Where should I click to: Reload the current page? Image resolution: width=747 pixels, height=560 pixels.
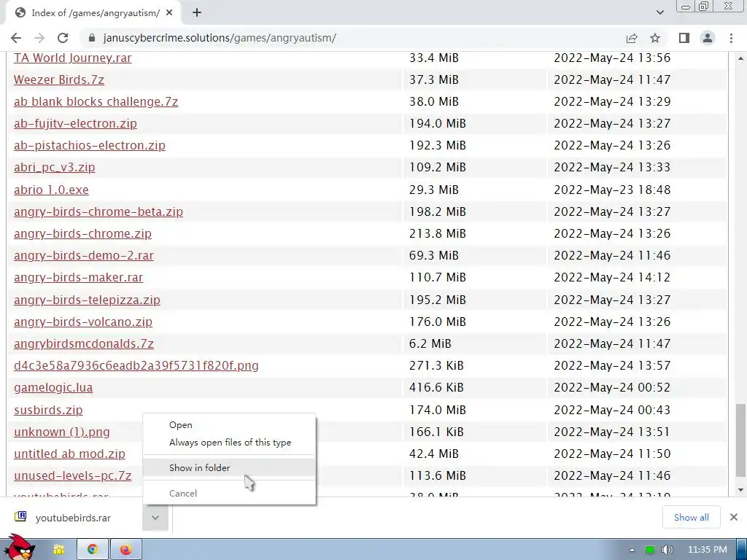pyautogui.click(x=63, y=38)
